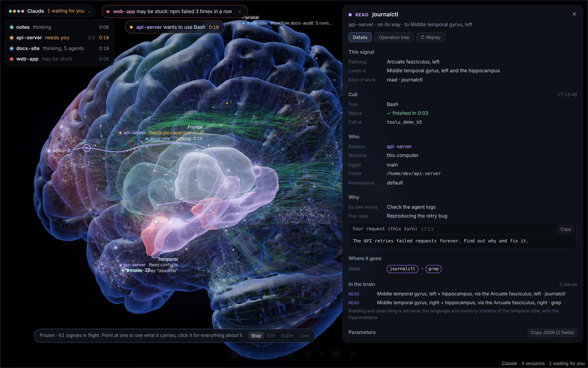Image resolution: width=588 pixels, height=368 pixels.
Task: Click the Parameters section heading
Action: (362, 332)
